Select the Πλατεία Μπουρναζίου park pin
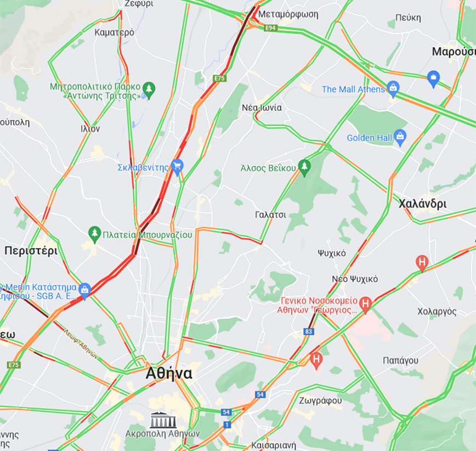Viewport: 476px width, 451px height. point(94,234)
